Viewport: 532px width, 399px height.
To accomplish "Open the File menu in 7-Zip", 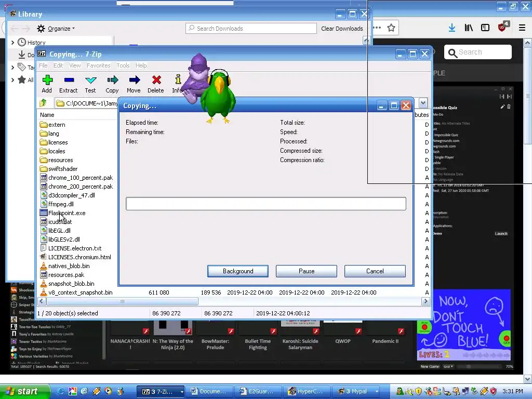I will (43, 65).
